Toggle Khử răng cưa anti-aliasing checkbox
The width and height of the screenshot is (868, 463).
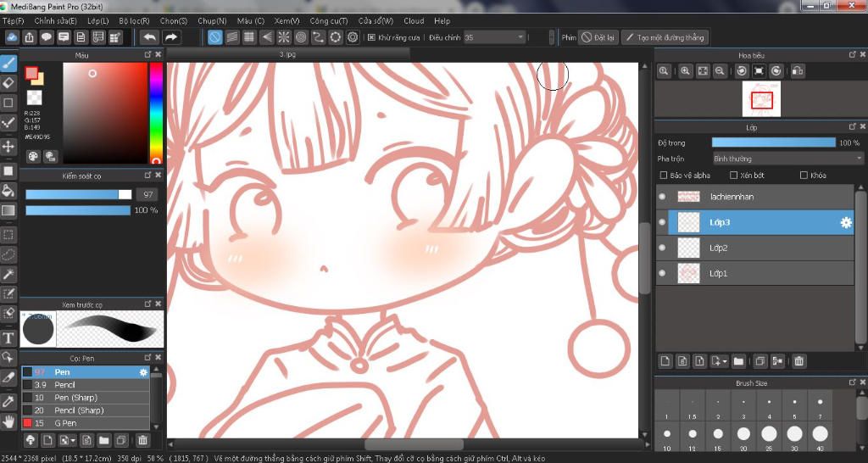tap(371, 37)
